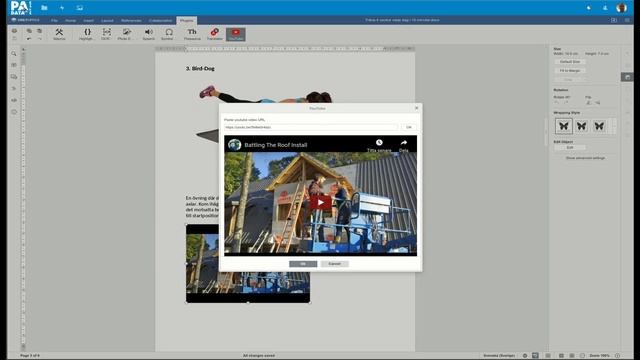This screenshot has height=360, width=640.
Task: Click the 3. Bird-Dog heading
Action: 200,69
